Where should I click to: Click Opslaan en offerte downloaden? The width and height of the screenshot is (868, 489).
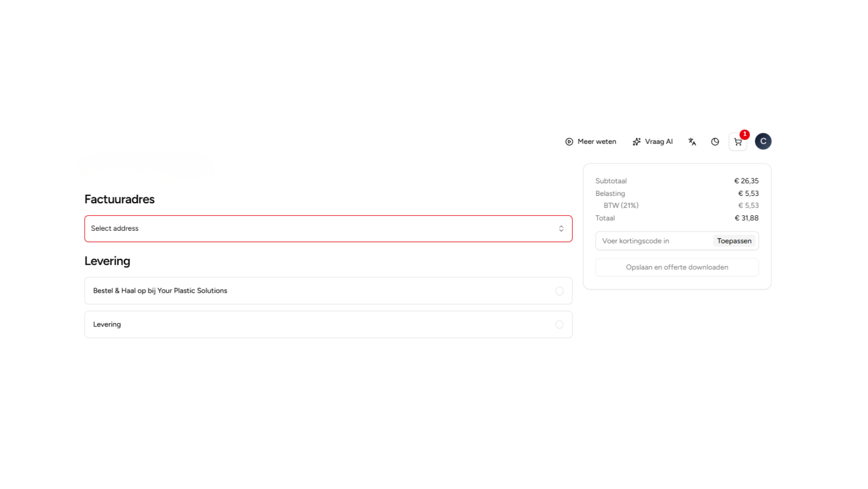tap(676, 267)
